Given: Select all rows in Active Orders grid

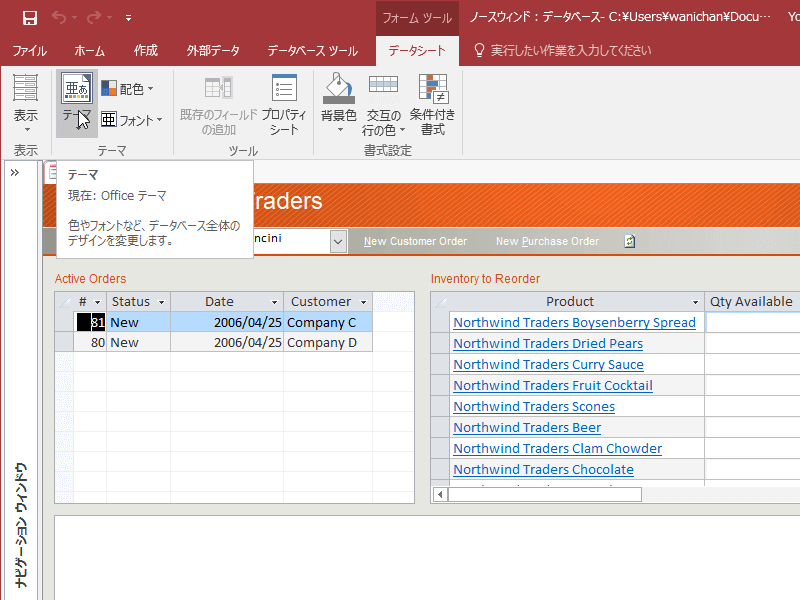Looking at the screenshot, I should (x=64, y=302).
